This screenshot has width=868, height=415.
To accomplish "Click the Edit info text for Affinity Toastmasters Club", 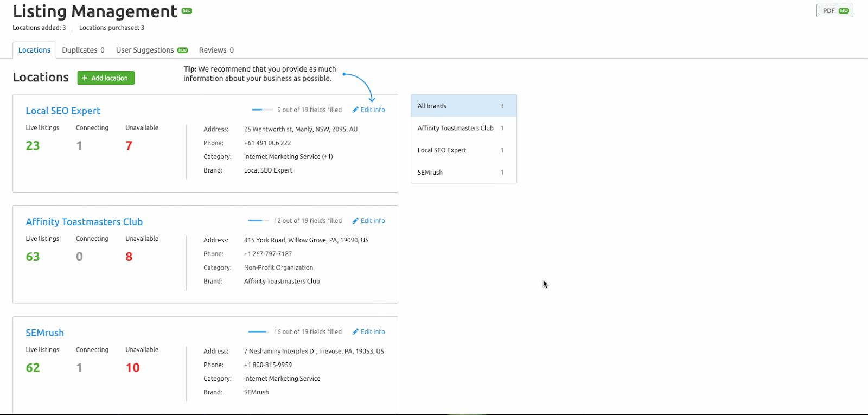I will coord(373,221).
